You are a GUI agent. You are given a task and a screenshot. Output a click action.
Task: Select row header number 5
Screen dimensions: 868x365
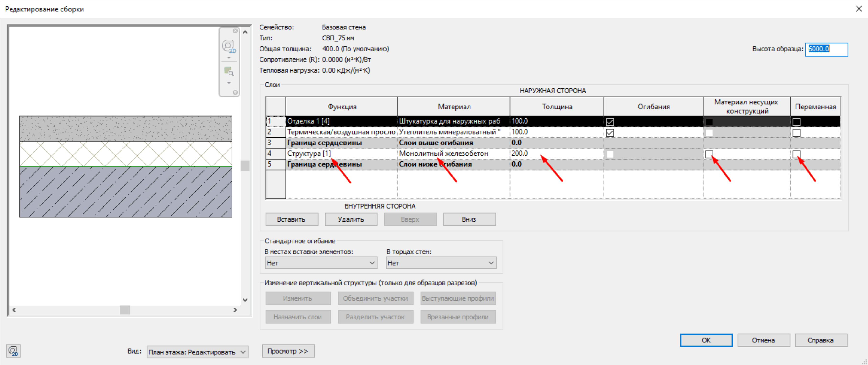click(x=276, y=165)
